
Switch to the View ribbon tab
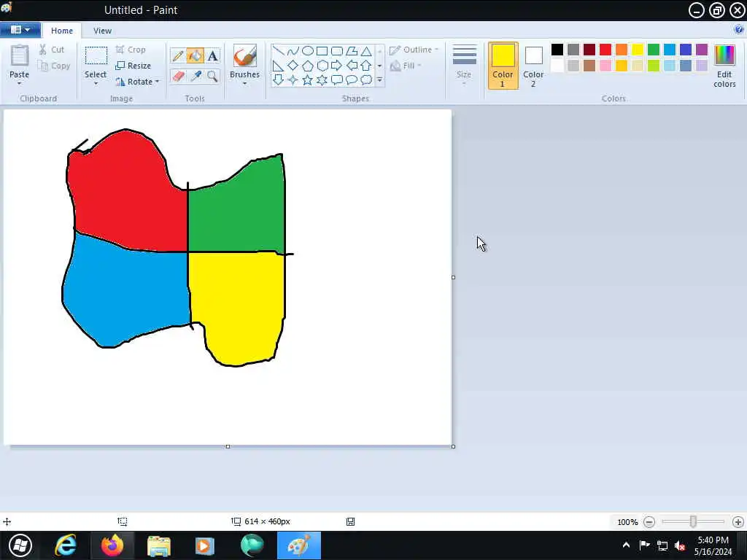(x=102, y=31)
